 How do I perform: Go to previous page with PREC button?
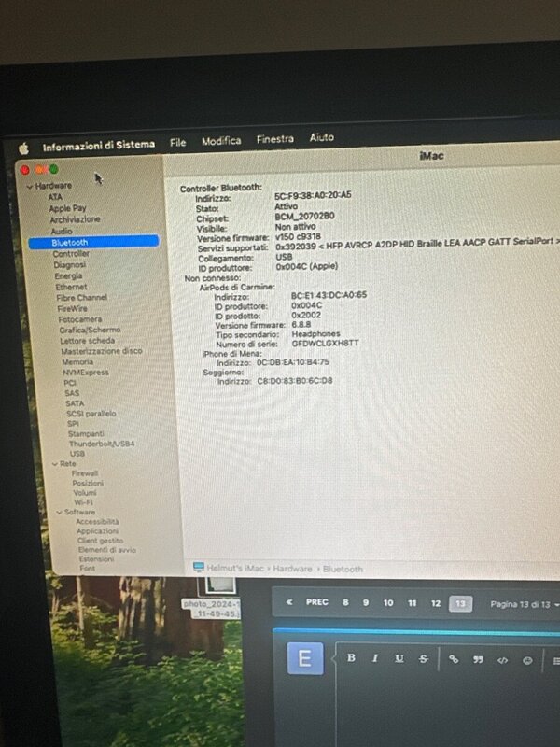coord(317,602)
